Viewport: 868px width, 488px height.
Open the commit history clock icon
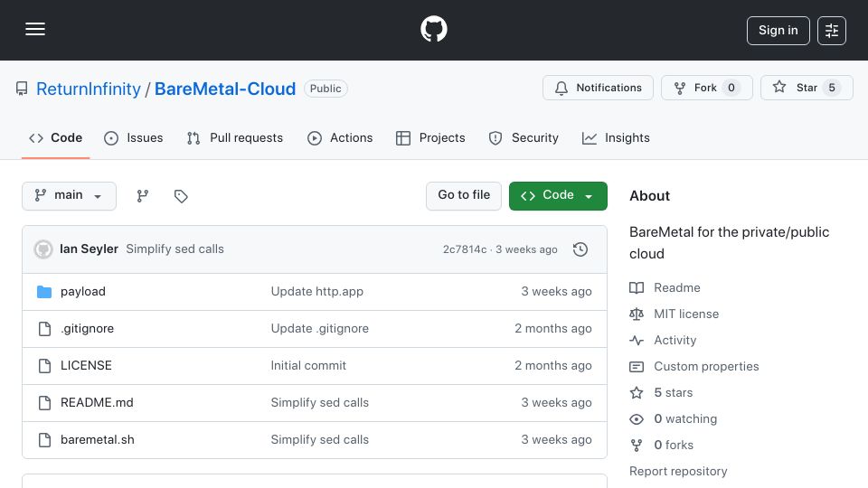click(x=580, y=249)
